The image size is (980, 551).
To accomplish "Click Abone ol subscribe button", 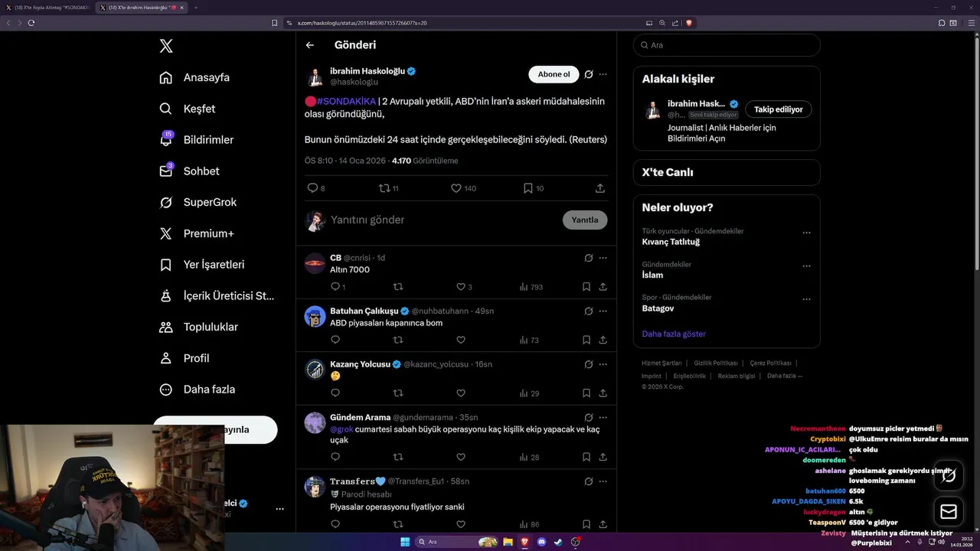I will point(554,74).
